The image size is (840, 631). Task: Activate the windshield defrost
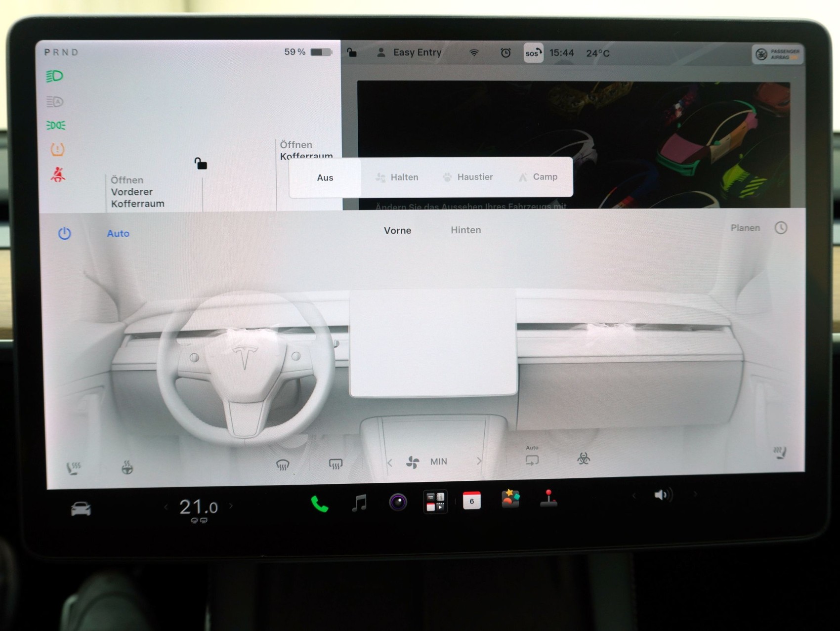point(283,464)
